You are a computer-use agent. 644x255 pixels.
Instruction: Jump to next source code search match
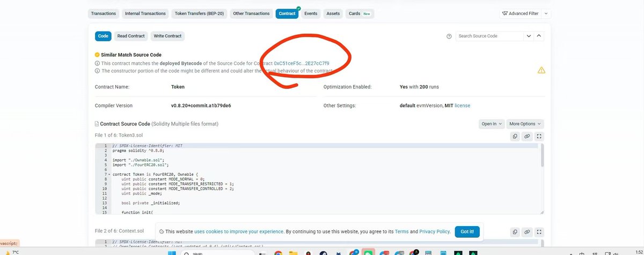(x=529, y=36)
